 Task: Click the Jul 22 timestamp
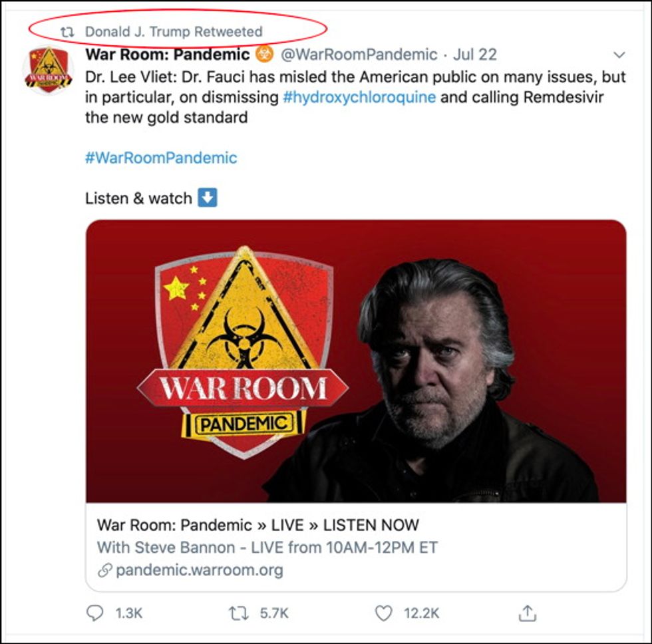pos(475,55)
